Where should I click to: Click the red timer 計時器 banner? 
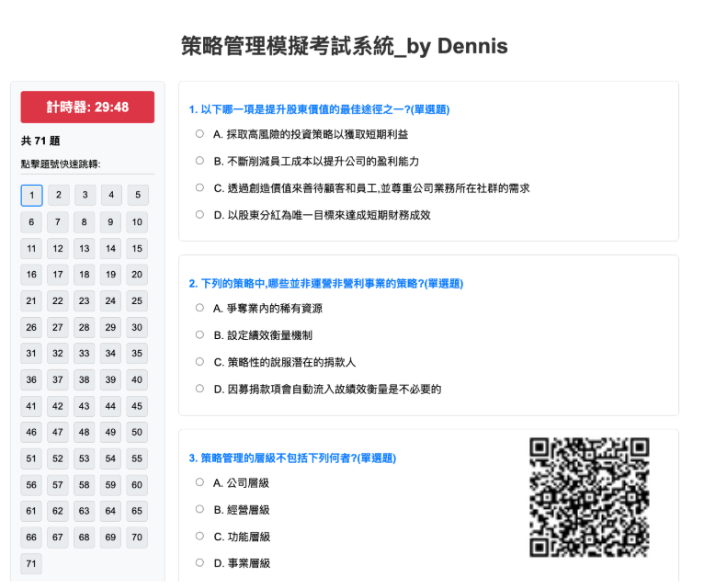click(x=87, y=107)
